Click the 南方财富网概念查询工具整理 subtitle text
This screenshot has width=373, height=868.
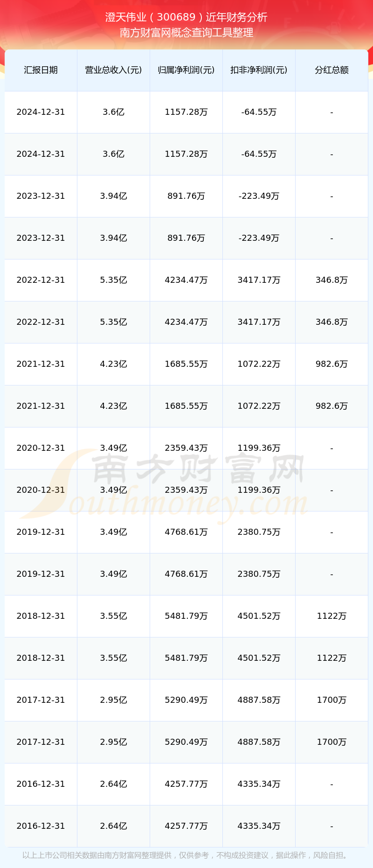pyautogui.click(x=186, y=33)
